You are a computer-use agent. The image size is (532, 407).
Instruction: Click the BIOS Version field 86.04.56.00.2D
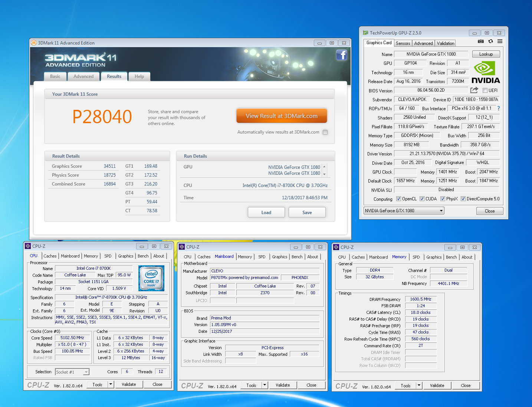tap(431, 90)
